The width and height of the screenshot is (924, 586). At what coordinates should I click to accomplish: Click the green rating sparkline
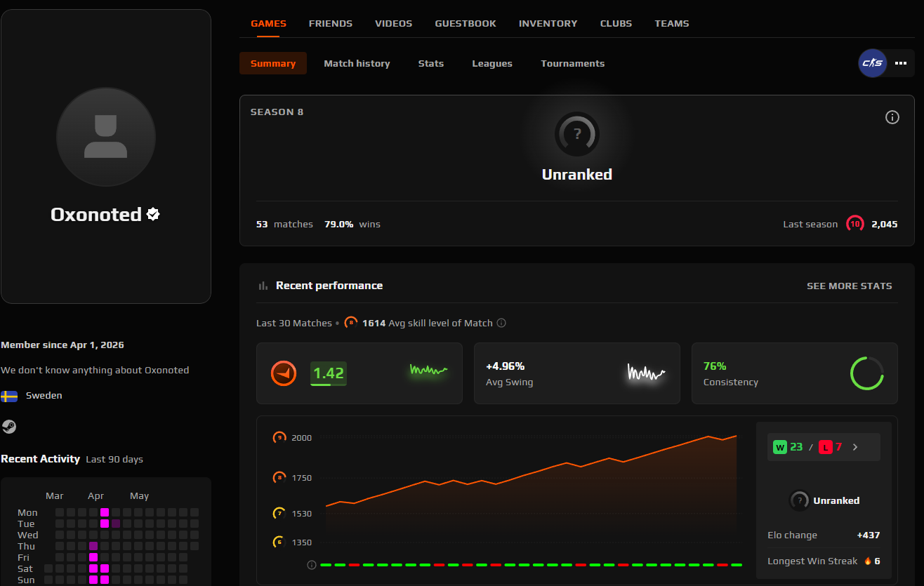(428, 370)
